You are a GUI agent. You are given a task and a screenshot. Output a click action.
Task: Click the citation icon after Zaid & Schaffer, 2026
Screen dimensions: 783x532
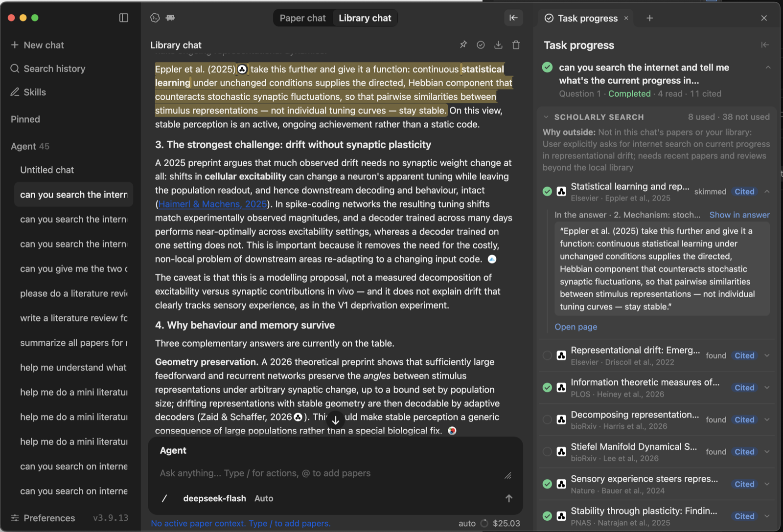pos(298,417)
